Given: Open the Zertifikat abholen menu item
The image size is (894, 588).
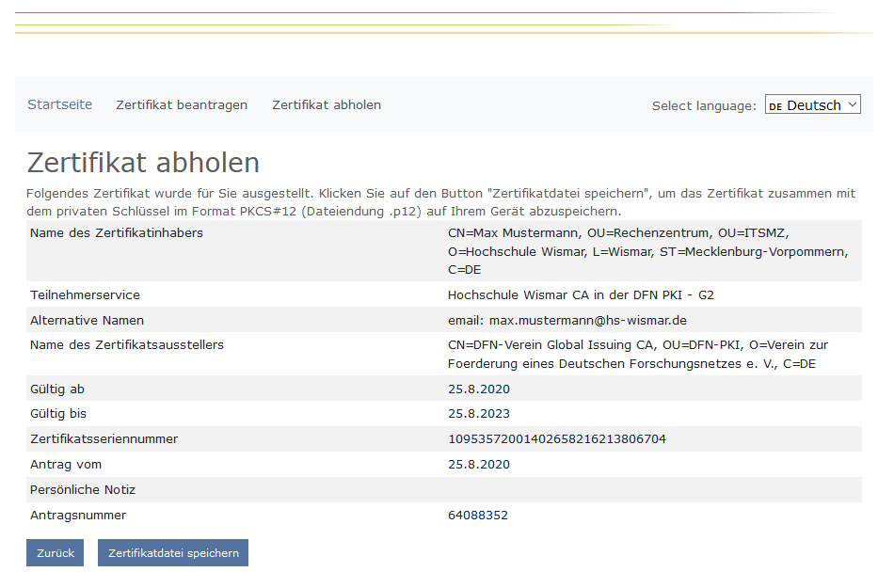Looking at the screenshot, I should pyautogui.click(x=327, y=104).
